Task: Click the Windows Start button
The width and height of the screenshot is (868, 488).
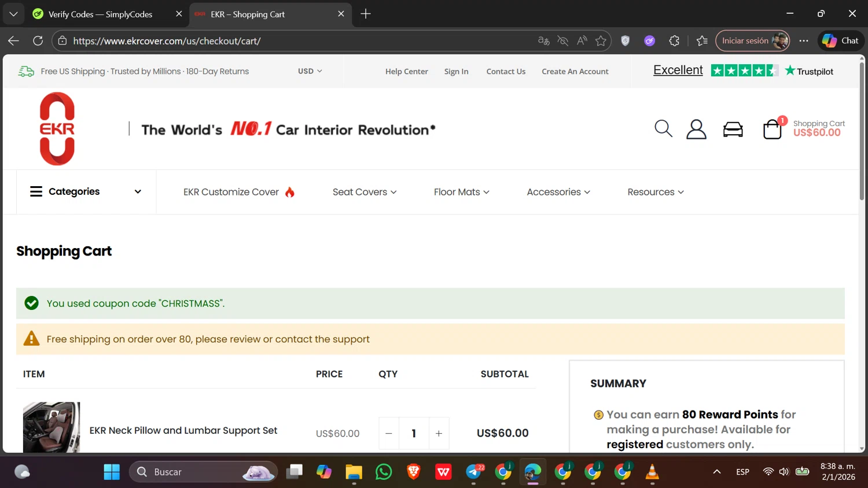Action: tap(112, 472)
